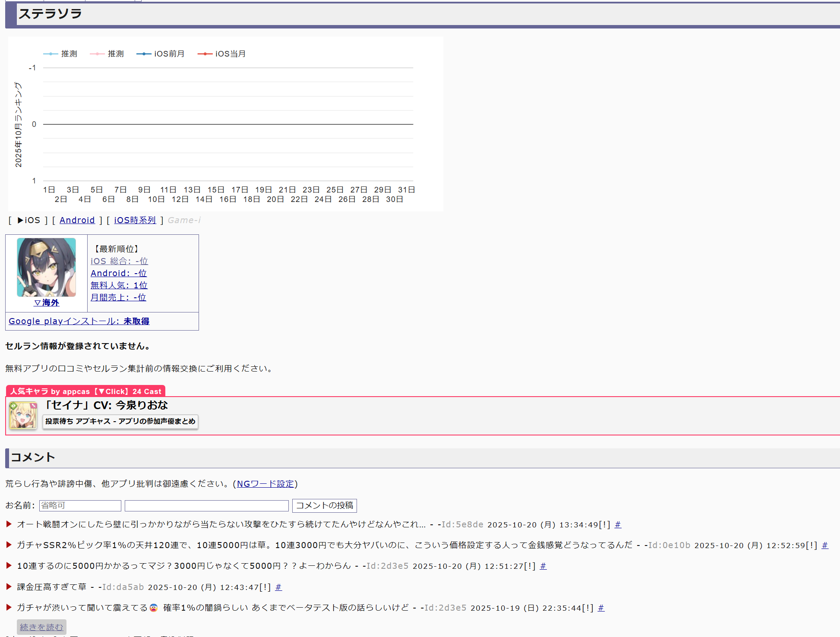Open the 投票待ち アプキャス button
The image size is (840, 637).
pos(120,421)
